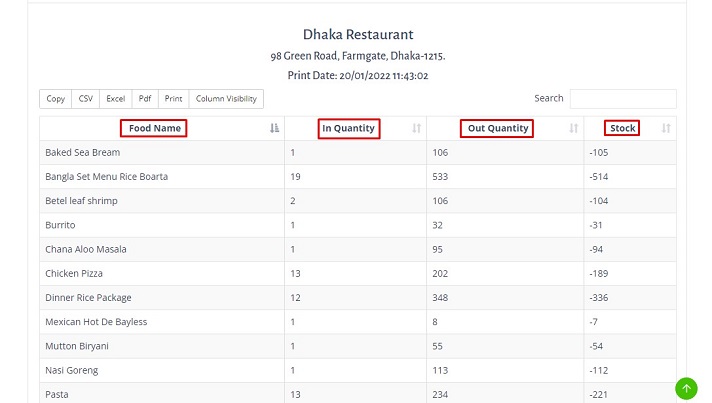Click the Out Quantity sort arrows icon
The height and width of the screenshot is (403, 712).
pos(574,129)
